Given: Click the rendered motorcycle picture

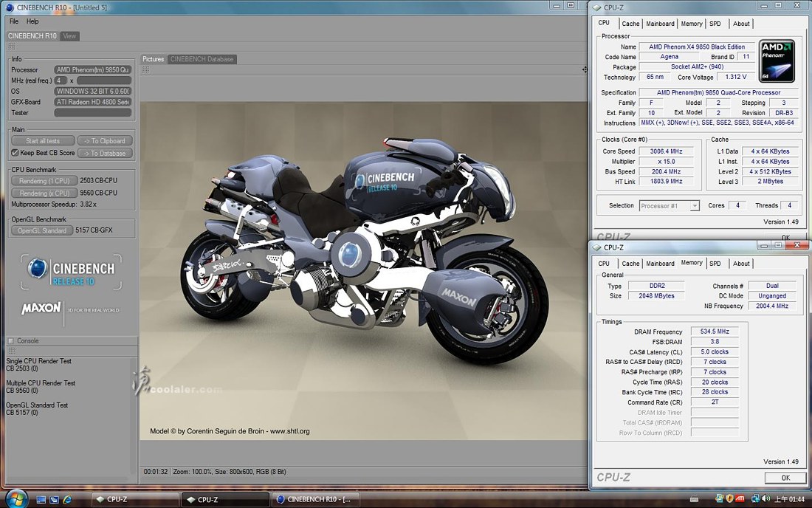Looking at the screenshot, I should [363, 271].
